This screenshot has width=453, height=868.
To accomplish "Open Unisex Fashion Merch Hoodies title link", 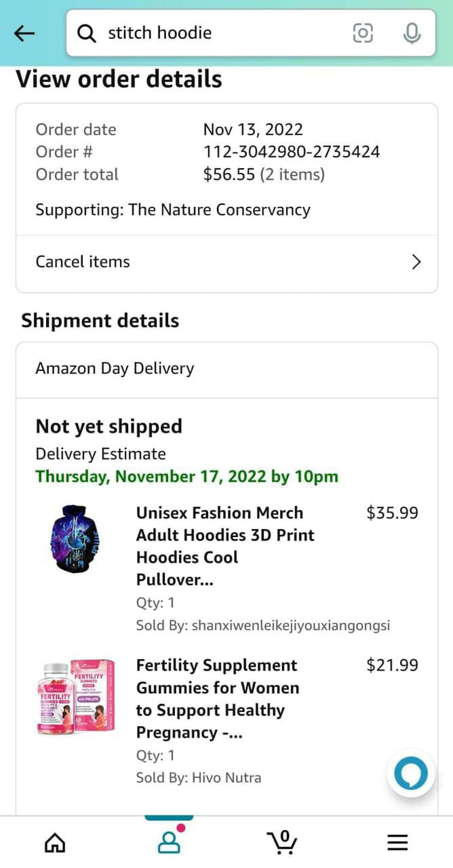I will [x=226, y=546].
